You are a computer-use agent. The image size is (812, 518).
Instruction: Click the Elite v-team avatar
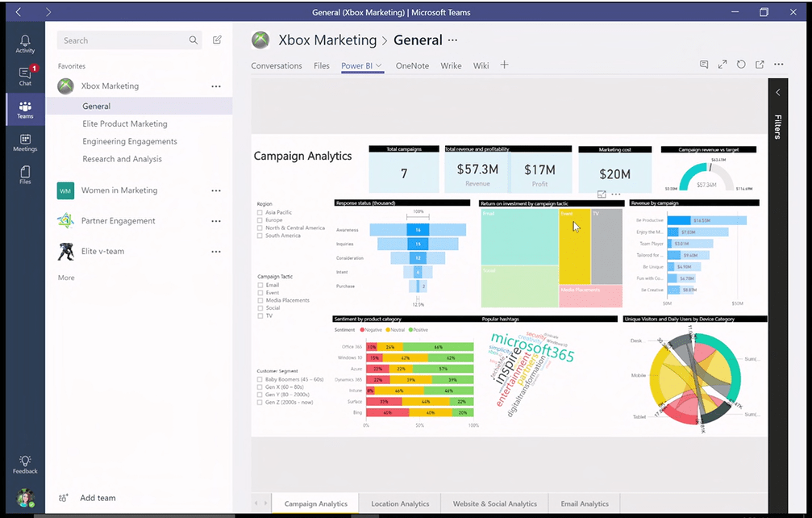pos(65,251)
